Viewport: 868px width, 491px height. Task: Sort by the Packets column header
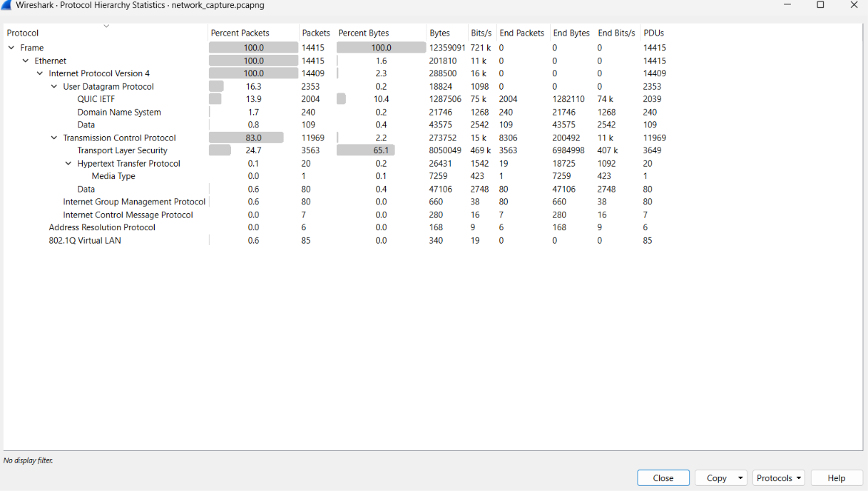pos(316,33)
